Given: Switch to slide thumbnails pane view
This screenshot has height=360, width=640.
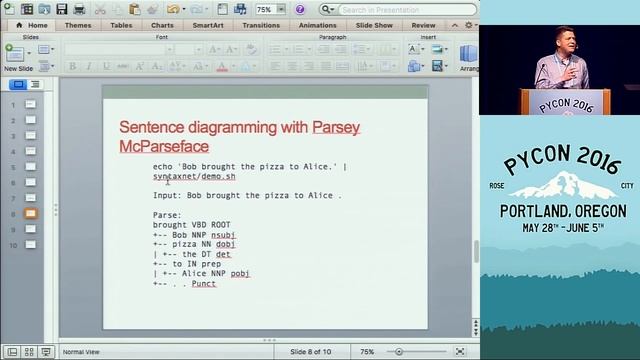Looking at the screenshot, I should click(x=18, y=84).
